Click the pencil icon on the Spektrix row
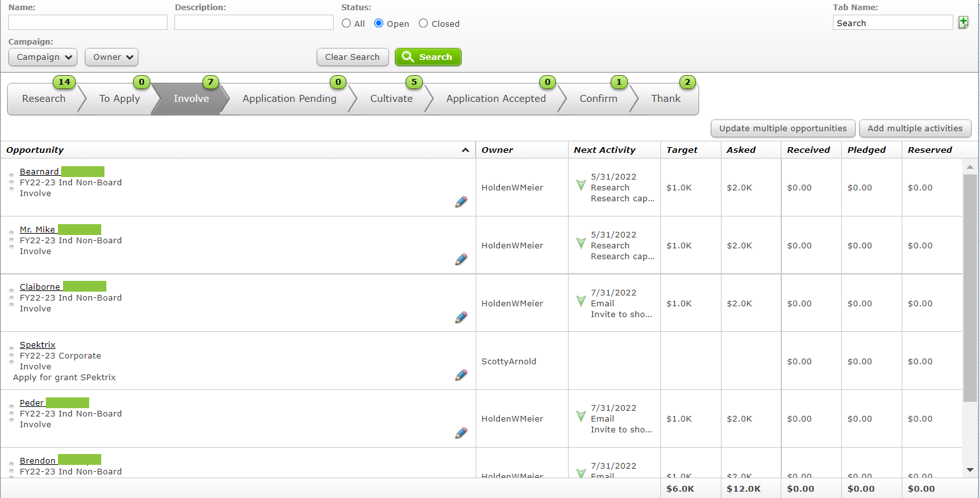Image resolution: width=980 pixels, height=498 pixels. tap(461, 375)
